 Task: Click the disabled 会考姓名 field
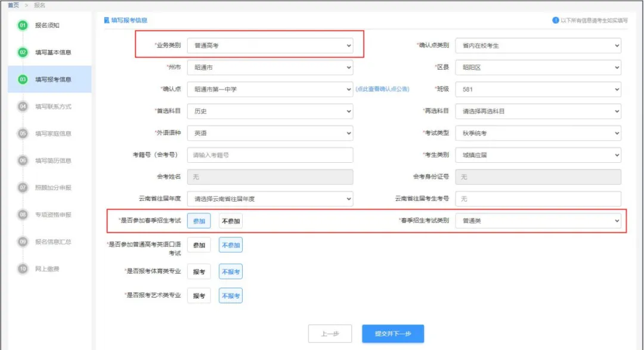pos(270,177)
